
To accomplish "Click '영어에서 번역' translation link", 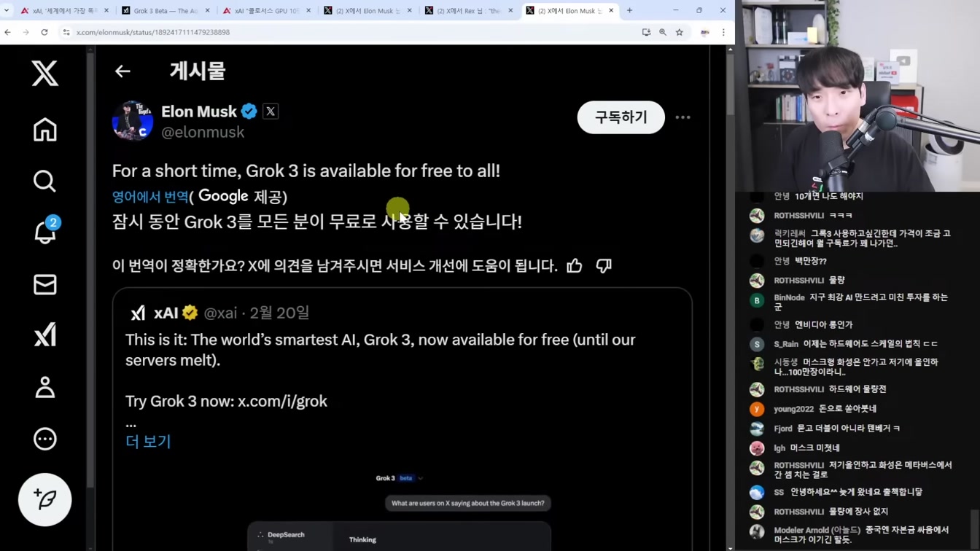I will tap(150, 197).
